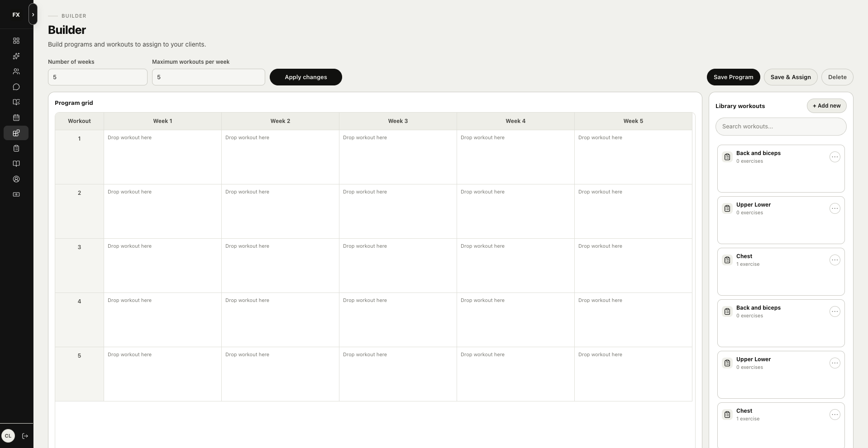Click the FX logo
868x448 pixels.
coord(16,14)
